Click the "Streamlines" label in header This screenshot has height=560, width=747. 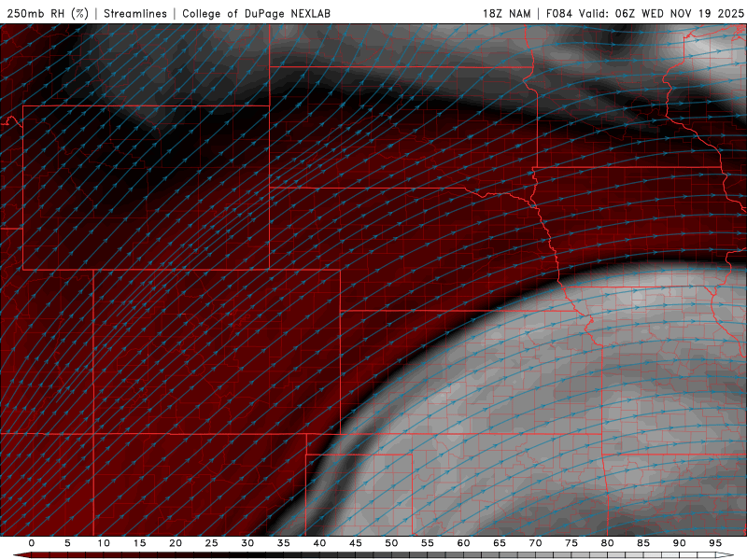coord(135,14)
